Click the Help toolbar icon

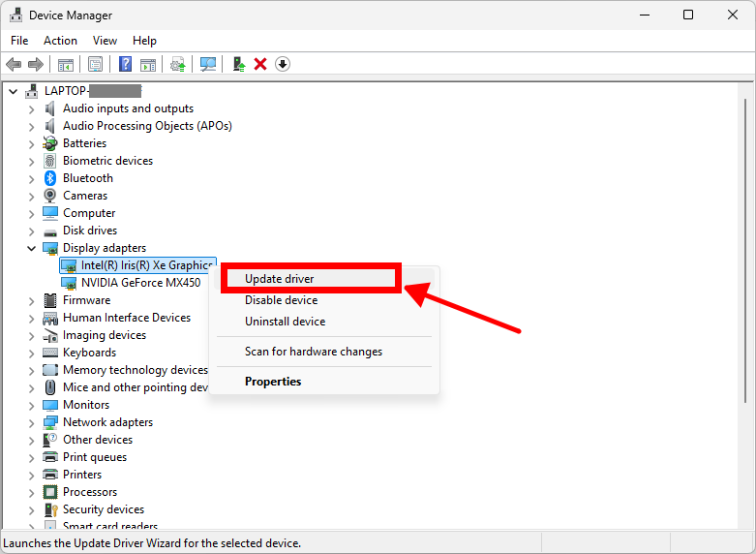click(x=125, y=64)
